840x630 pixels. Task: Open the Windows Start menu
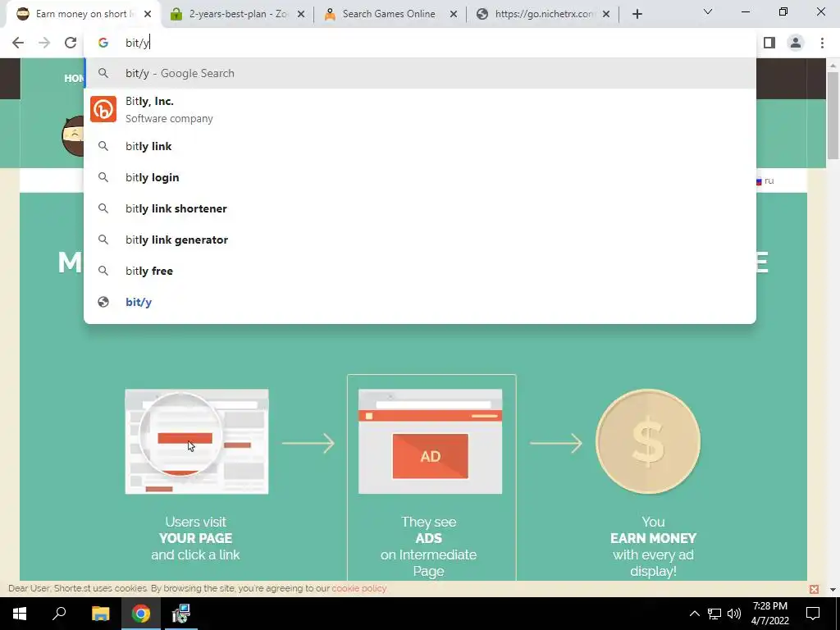coord(20,614)
